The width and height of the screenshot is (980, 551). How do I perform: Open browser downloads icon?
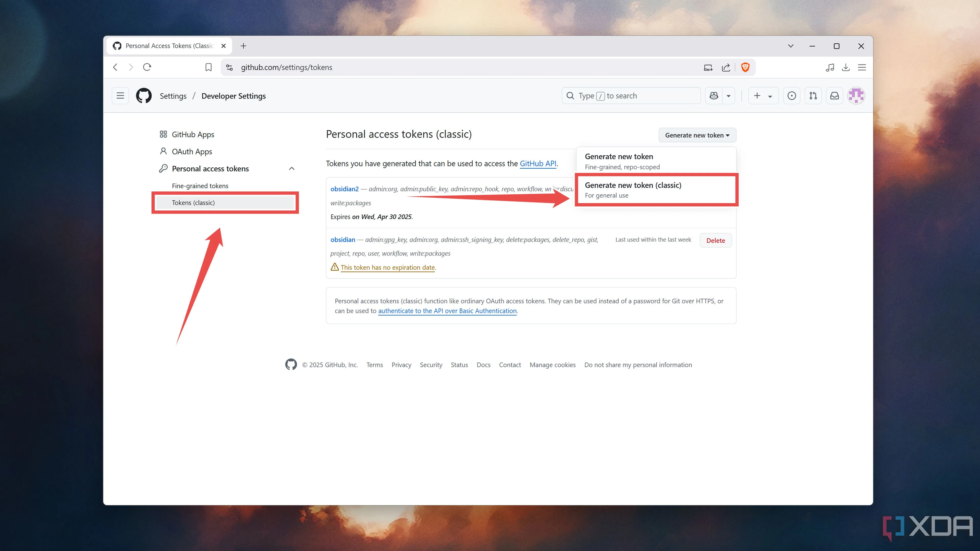[x=846, y=67]
